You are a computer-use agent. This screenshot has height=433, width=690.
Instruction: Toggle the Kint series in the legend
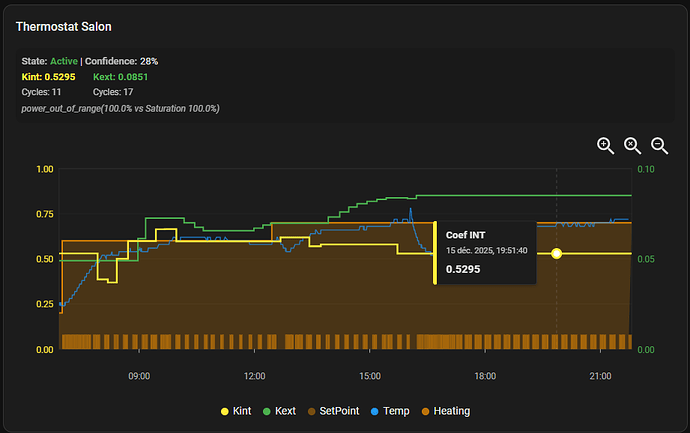tap(236, 410)
